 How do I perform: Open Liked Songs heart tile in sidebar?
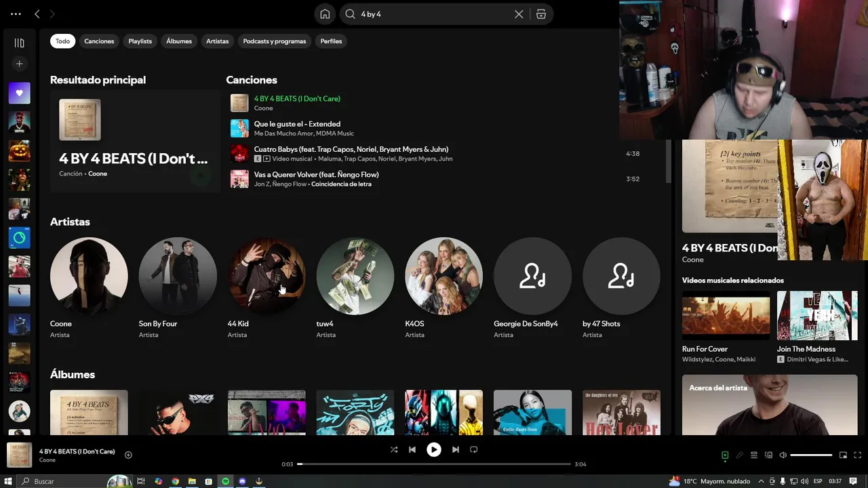[x=19, y=93]
